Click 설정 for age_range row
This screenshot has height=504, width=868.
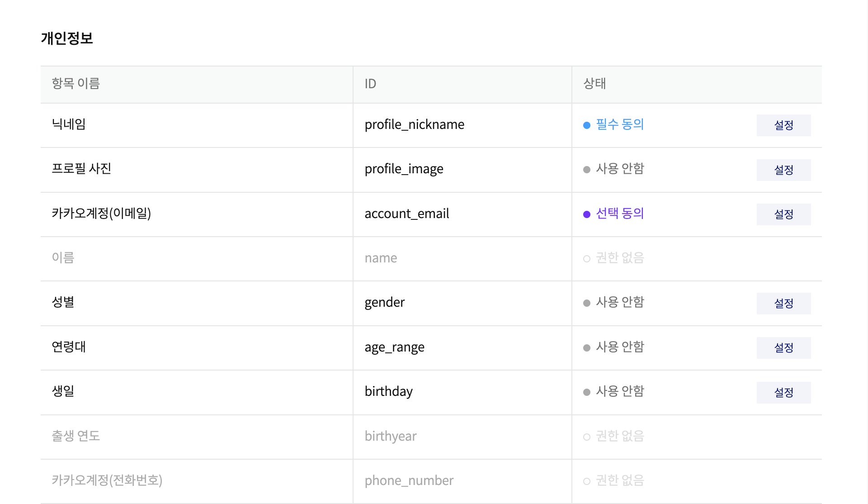pyautogui.click(x=783, y=348)
